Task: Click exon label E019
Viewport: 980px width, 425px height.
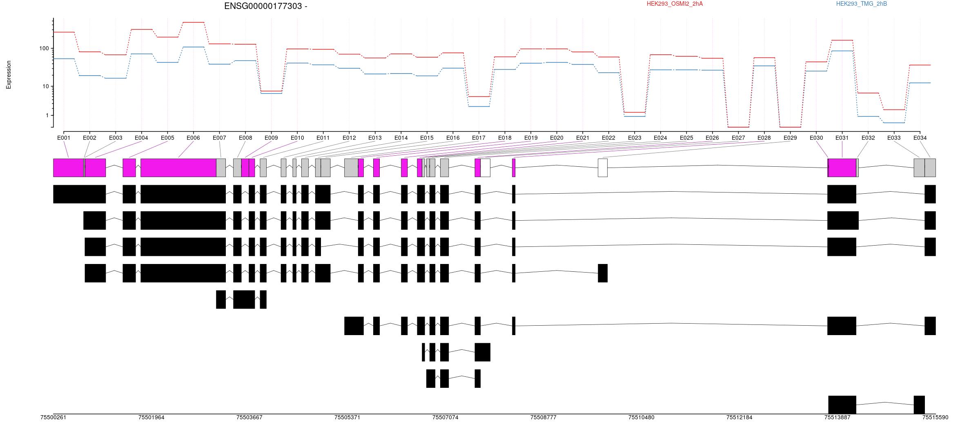Action: [531, 138]
